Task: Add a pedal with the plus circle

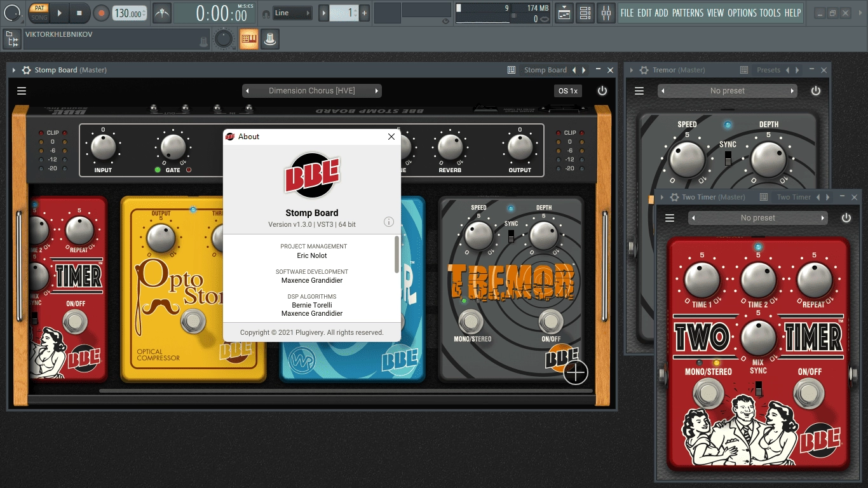Action: (576, 372)
